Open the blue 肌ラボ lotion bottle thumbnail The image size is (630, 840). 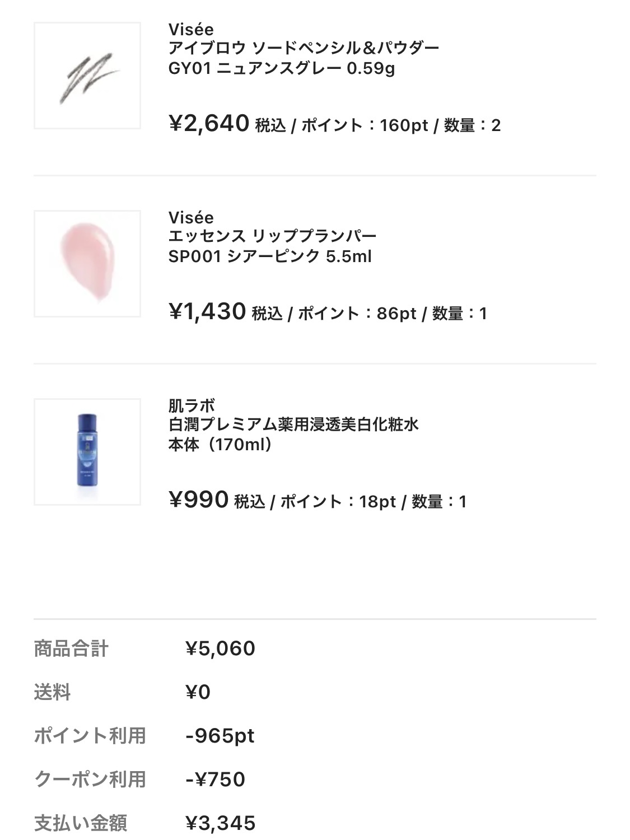coord(87,452)
